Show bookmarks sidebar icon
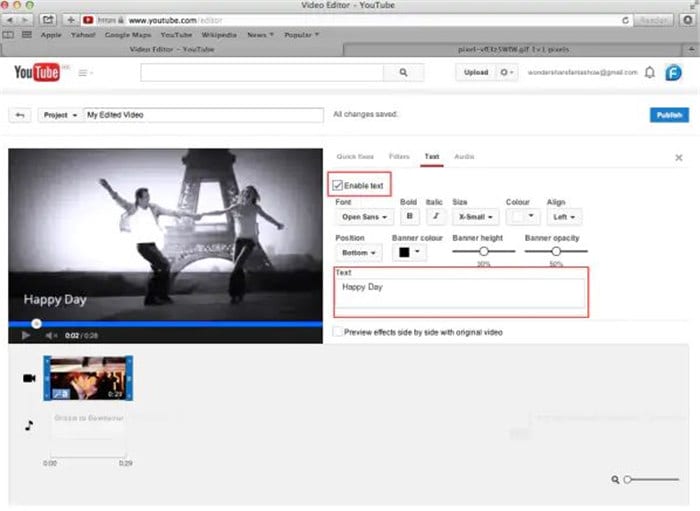 8,35
